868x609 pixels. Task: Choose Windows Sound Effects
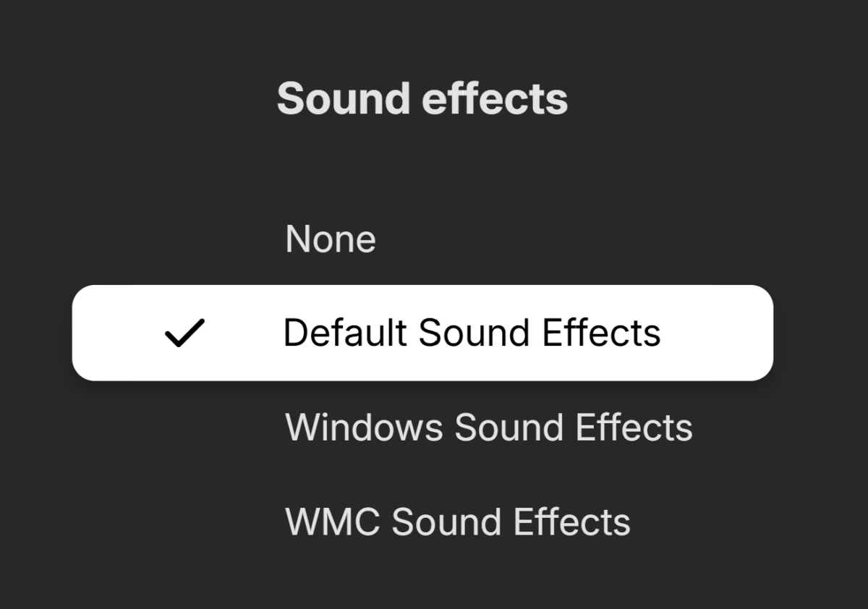coord(489,427)
